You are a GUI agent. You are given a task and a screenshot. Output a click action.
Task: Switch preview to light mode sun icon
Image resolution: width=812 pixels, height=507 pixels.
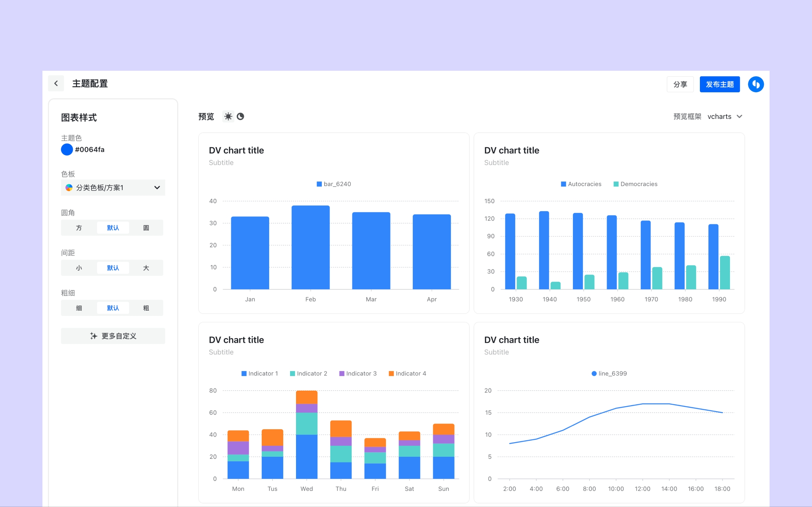[228, 116]
